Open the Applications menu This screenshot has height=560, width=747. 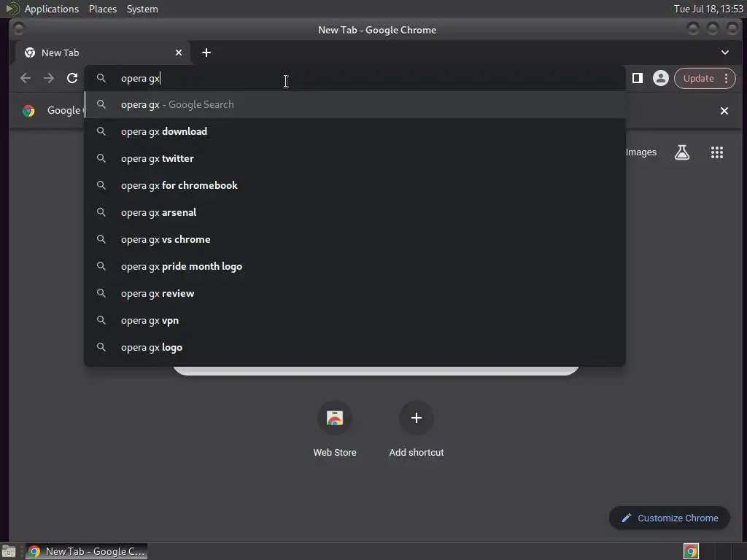click(52, 9)
